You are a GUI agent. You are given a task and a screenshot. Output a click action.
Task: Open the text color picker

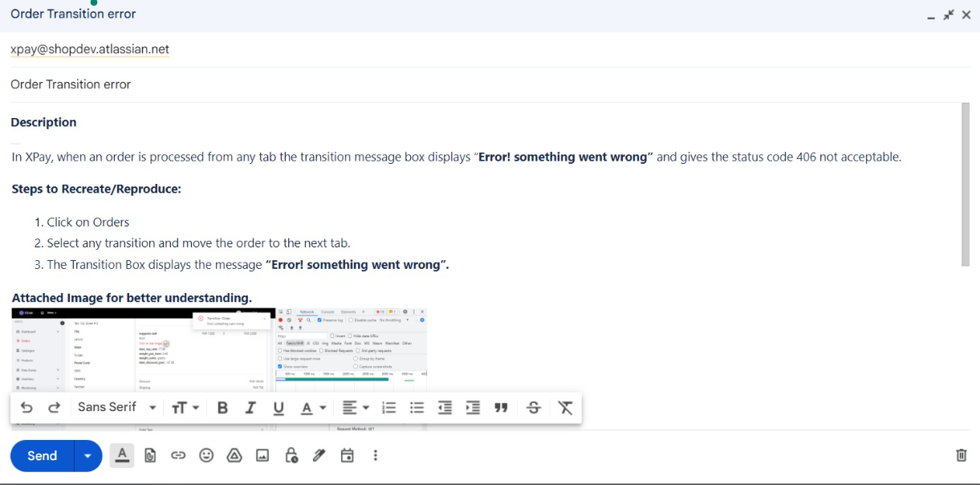[313, 408]
